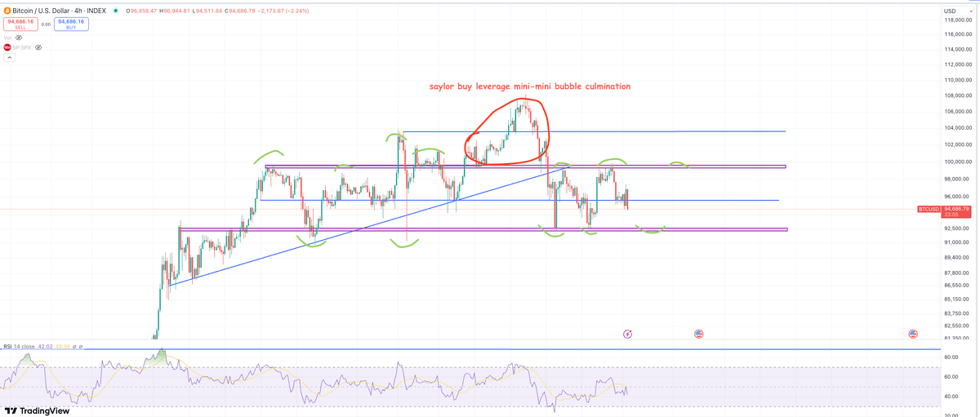The height and width of the screenshot is (417, 980).
Task: Click the rightmost US flag event marker
Action: [913, 334]
